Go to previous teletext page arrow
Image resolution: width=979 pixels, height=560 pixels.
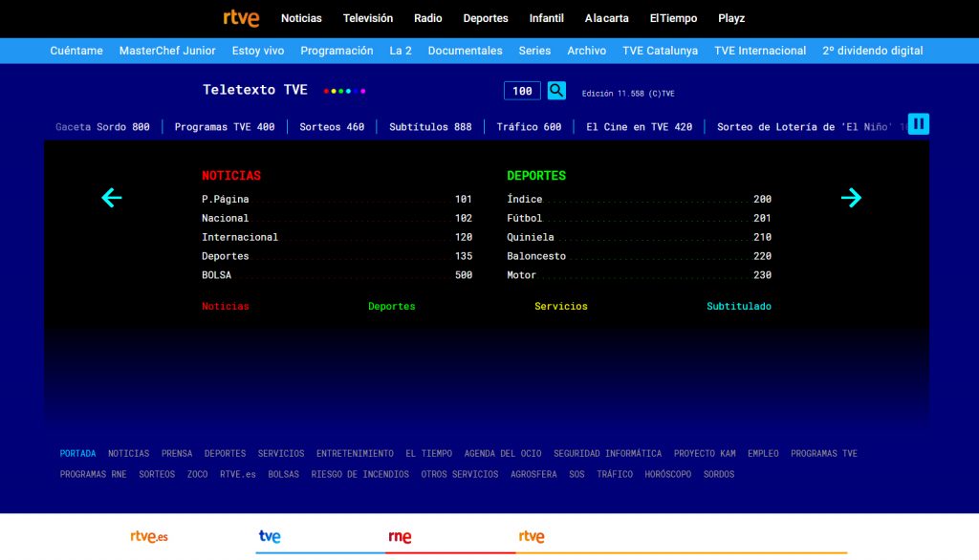click(x=112, y=198)
